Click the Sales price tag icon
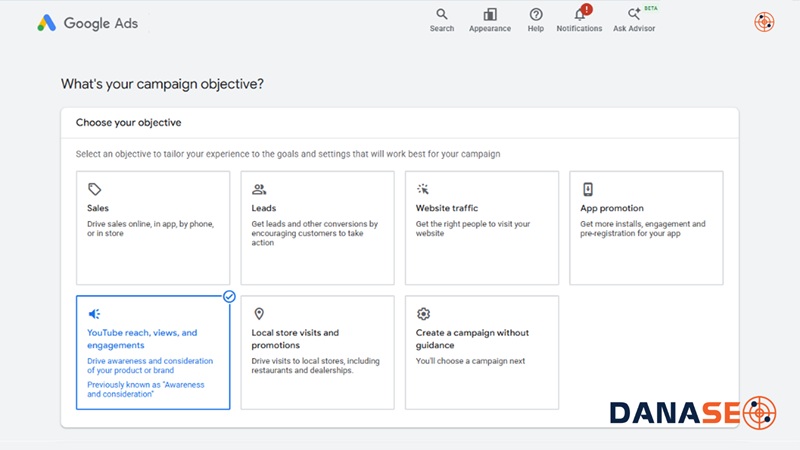This screenshot has width=800, height=450. [94, 189]
